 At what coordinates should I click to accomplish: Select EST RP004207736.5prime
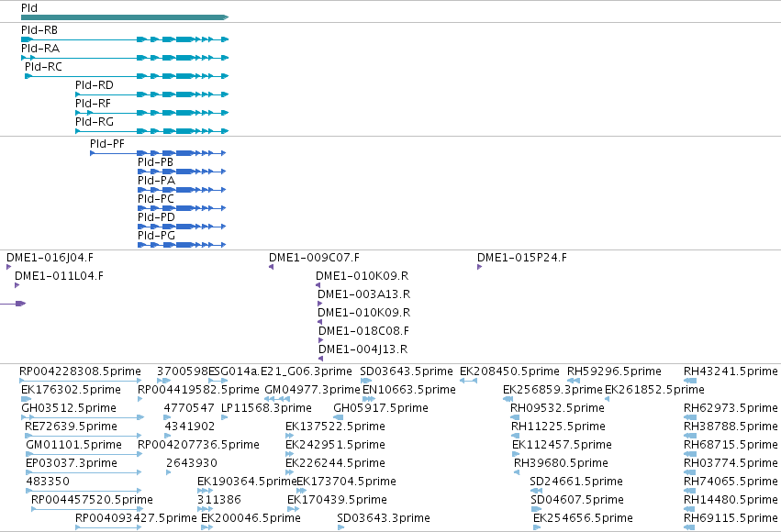click(x=140, y=454)
